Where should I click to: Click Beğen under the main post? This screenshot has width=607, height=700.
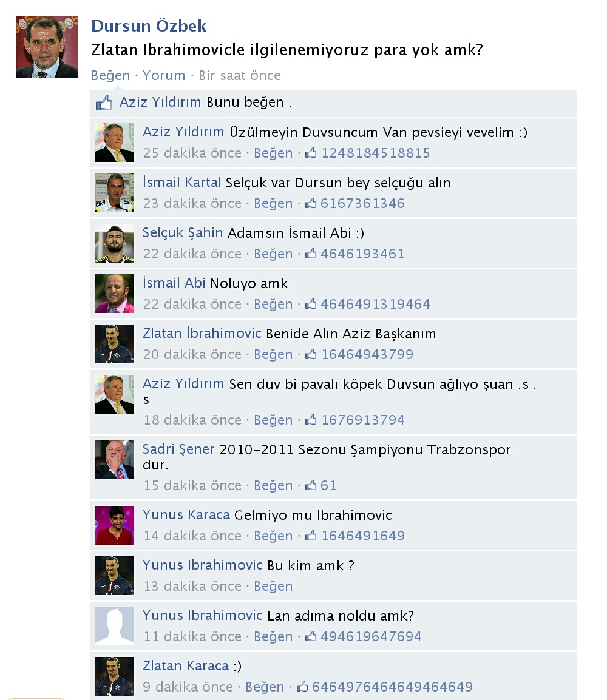coord(110,75)
